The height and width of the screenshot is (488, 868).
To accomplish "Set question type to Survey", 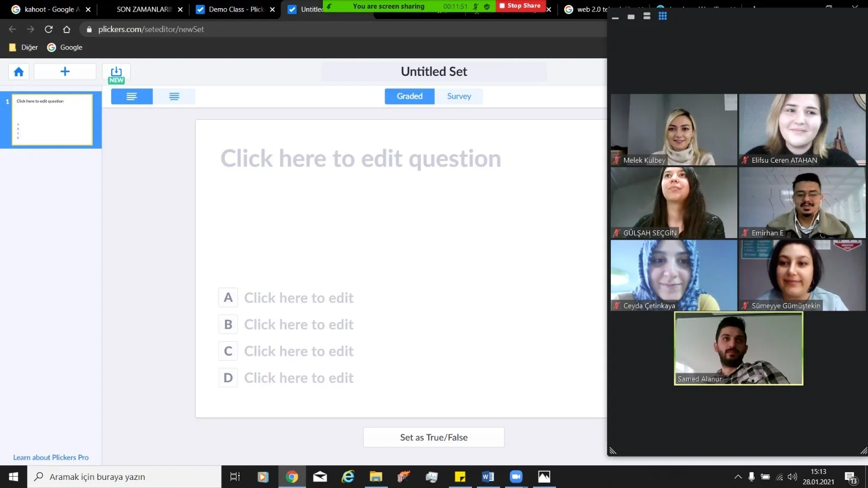I will [x=459, y=96].
